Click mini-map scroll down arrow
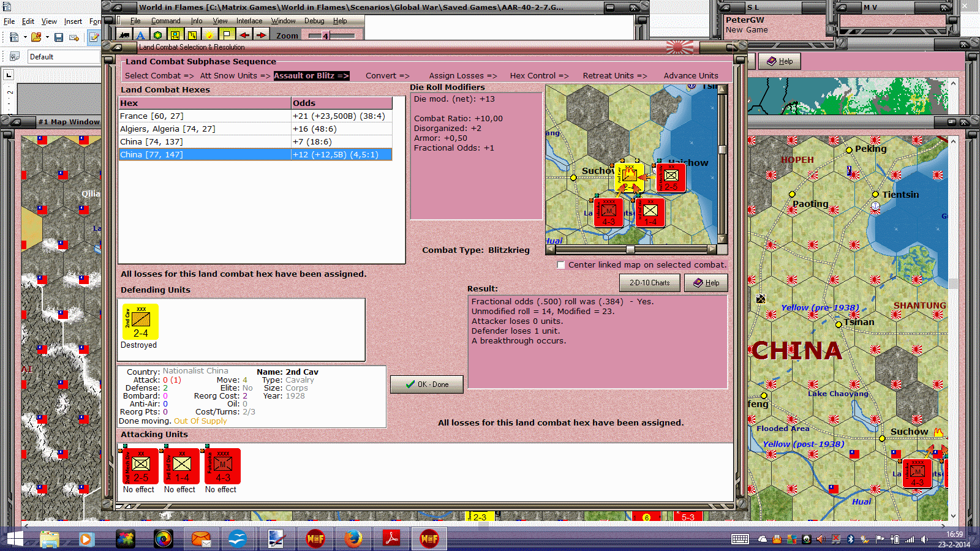Viewport: 980px width, 551px height. point(722,239)
